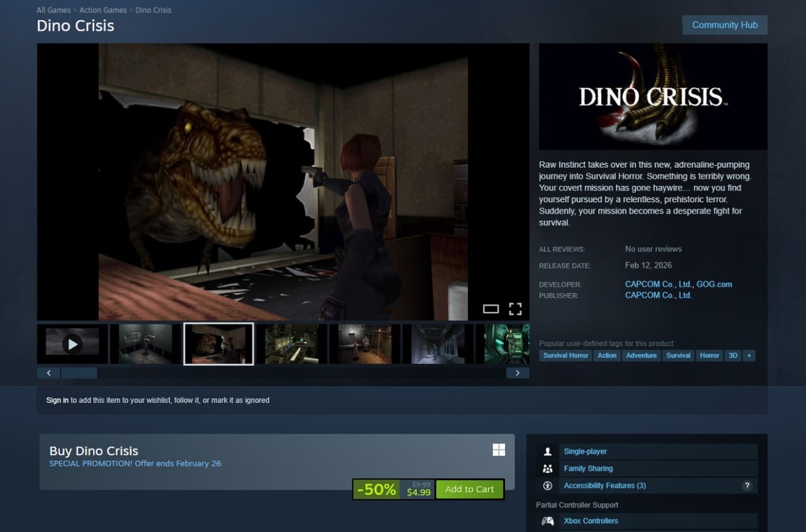This screenshot has height=532, width=806.
Task: Click the Buy Dino Crisis heading
Action: [x=94, y=451]
